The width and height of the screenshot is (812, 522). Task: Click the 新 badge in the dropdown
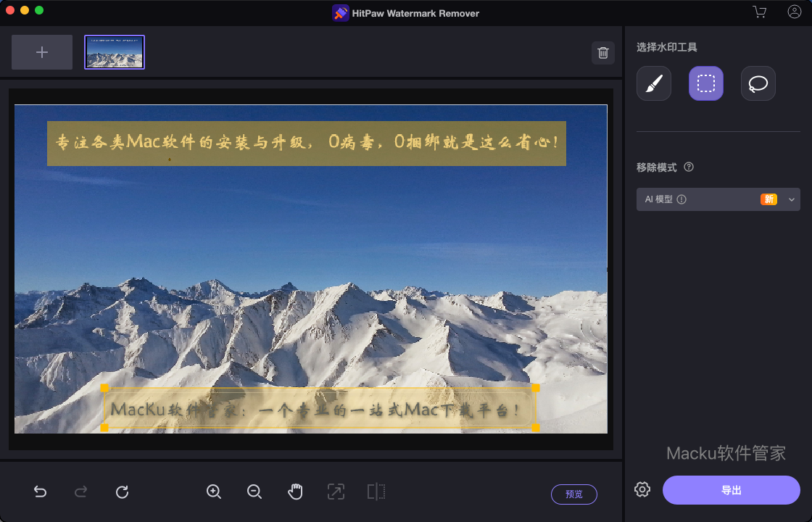pyautogui.click(x=768, y=199)
